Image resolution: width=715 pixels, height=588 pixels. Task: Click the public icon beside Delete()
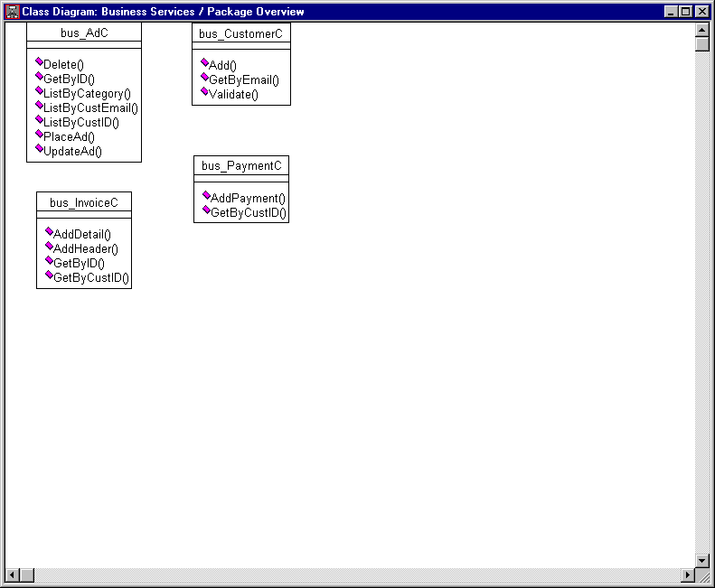(39, 62)
